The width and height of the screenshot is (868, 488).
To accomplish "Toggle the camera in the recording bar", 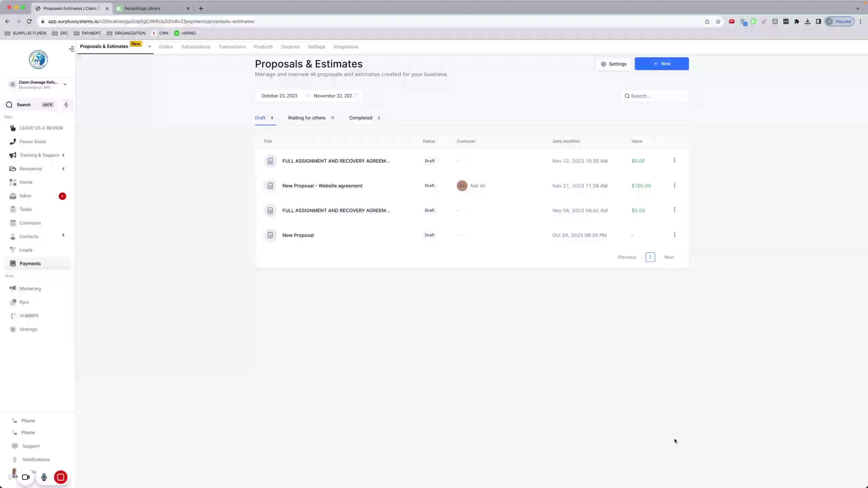I will pyautogui.click(x=26, y=477).
